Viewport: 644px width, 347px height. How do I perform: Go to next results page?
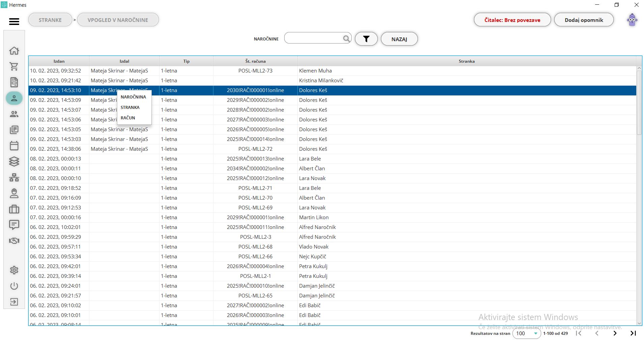615,333
